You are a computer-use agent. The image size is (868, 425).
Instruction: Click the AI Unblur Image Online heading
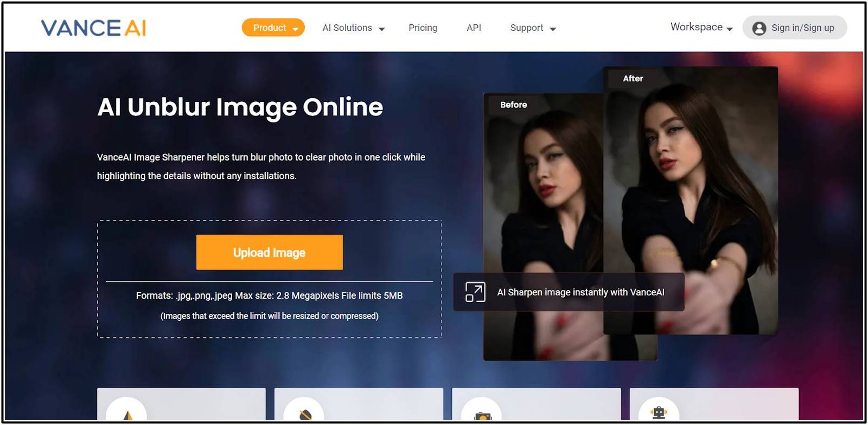click(x=240, y=107)
